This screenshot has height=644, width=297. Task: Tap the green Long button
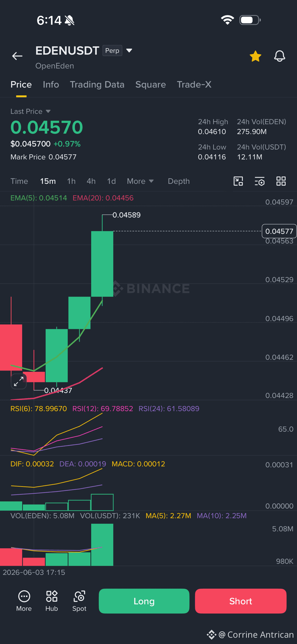pos(144,601)
